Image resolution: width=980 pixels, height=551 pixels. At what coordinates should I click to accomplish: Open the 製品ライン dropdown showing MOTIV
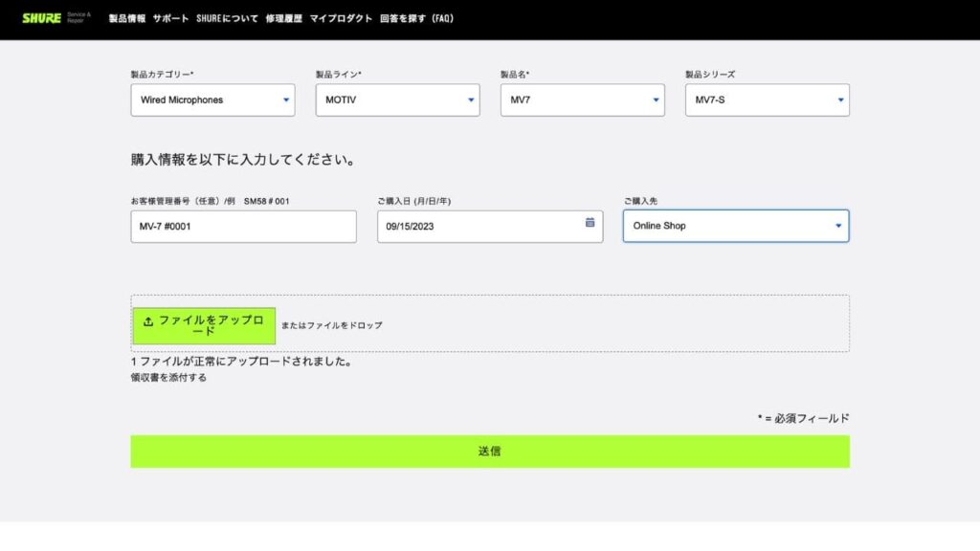pos(397,99)
